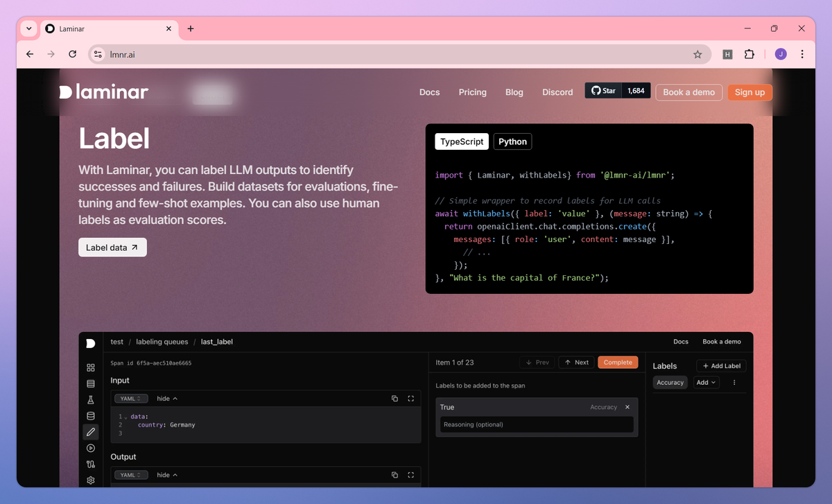Click the orange Complete button
832x504 pixels.
(x=618, y=363)
